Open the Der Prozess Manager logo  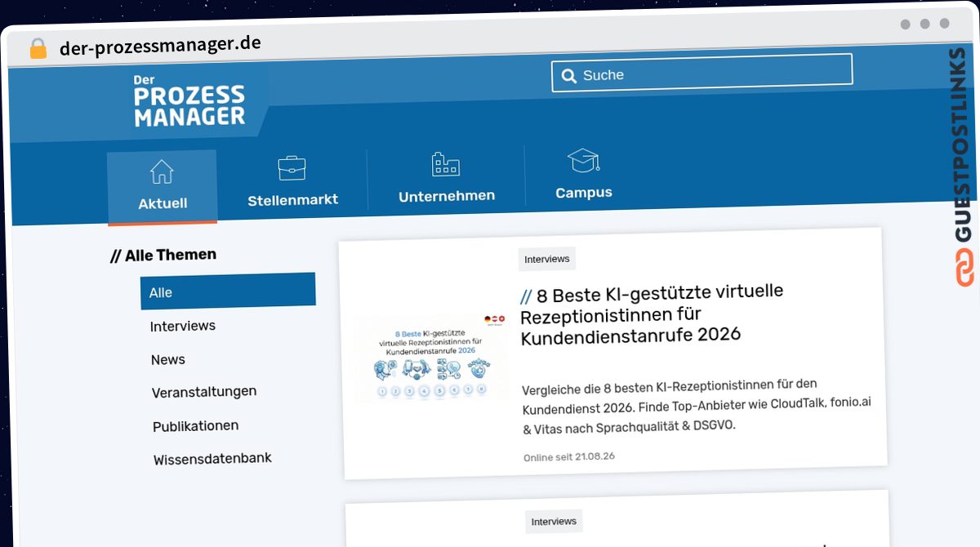point(189,101)
